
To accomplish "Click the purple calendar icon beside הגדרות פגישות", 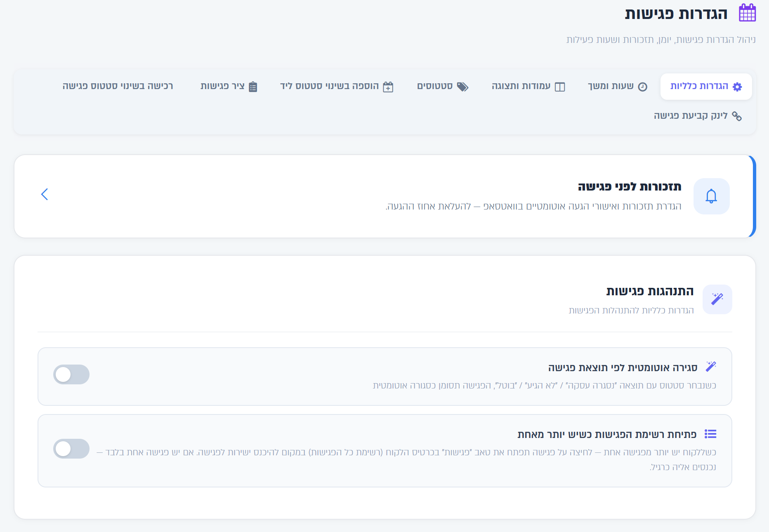I will click(747, 13).
